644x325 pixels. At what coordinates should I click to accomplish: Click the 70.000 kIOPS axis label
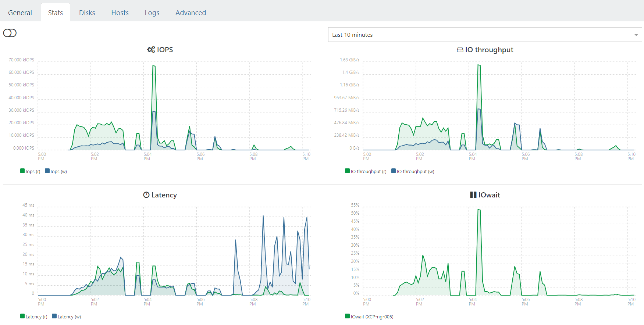pos(21,60)
